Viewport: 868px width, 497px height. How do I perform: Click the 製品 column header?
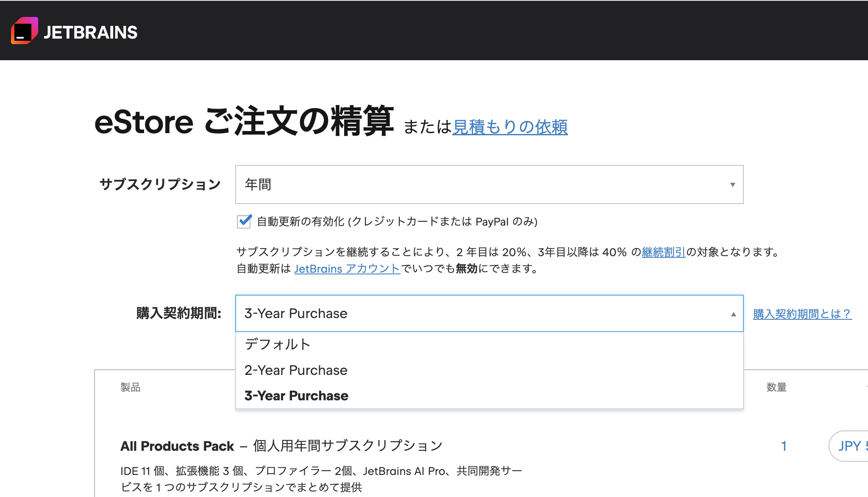coord(131,387)
